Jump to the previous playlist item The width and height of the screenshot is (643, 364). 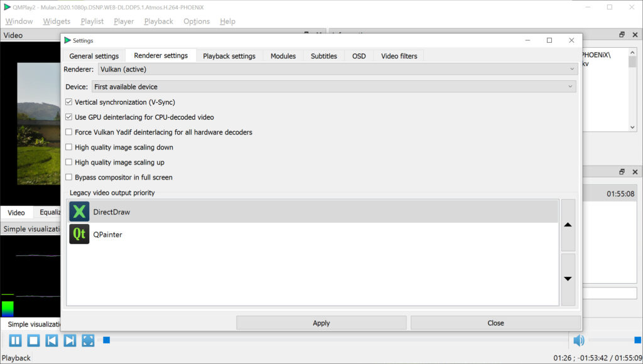(51, 340)
